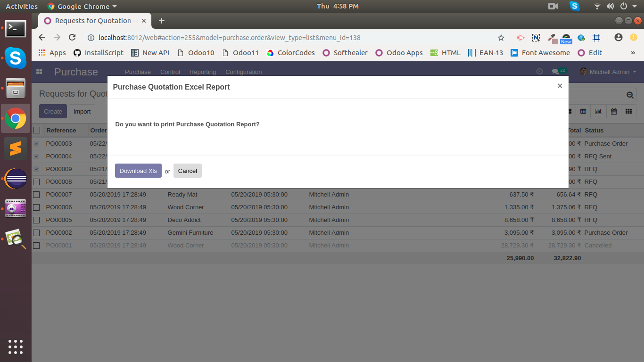The image size is (644, 362).
Task: Click the globe extension icon
Action: click(581, 38)
